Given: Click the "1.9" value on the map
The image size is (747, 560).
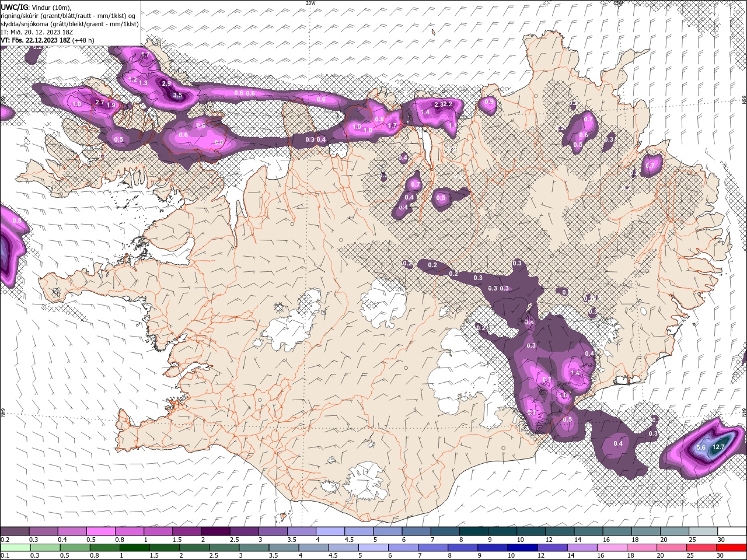Looking at the screenshot, I should click(111, 106).
